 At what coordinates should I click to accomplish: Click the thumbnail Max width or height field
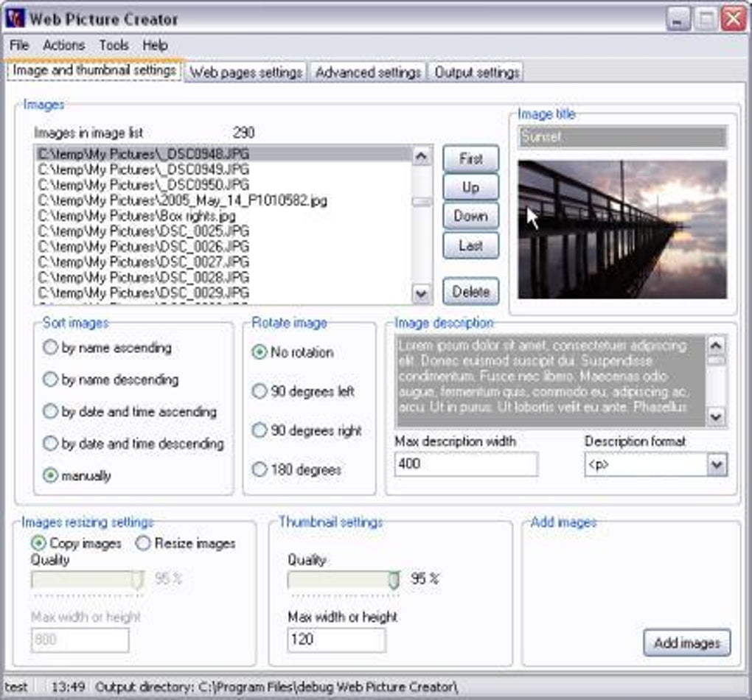(336, 640)
